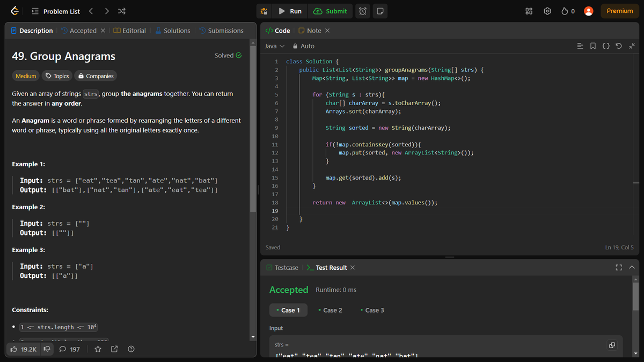Click the Solved status indicator
The width and height of the screenshot is (644, 362).
tap(228, 55)
